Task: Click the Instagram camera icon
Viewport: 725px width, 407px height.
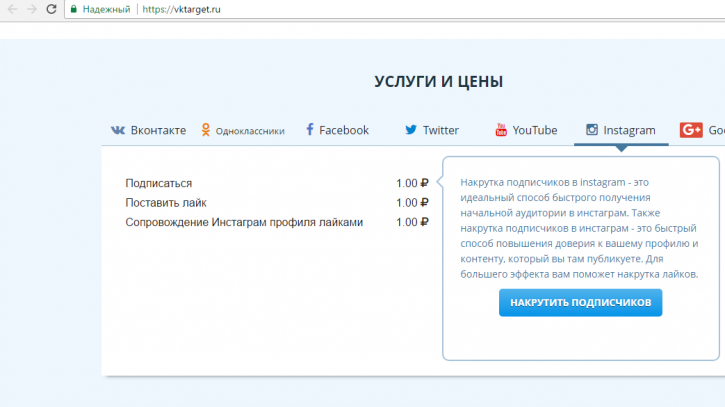Action: click(592, 130)
